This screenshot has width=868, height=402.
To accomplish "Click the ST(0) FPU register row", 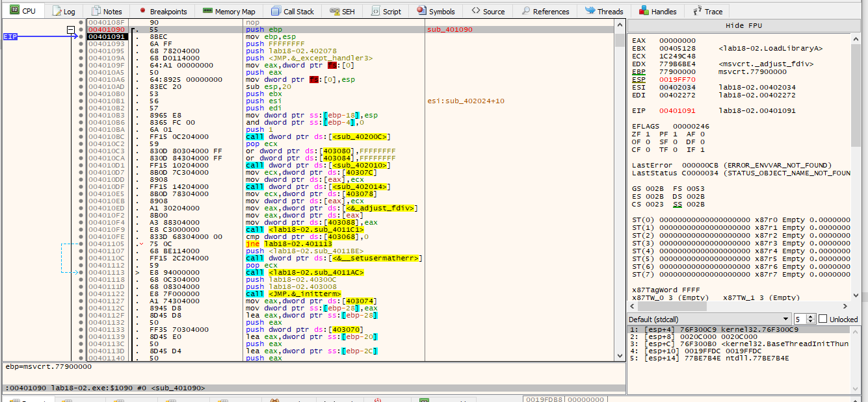I will (741, 220).
